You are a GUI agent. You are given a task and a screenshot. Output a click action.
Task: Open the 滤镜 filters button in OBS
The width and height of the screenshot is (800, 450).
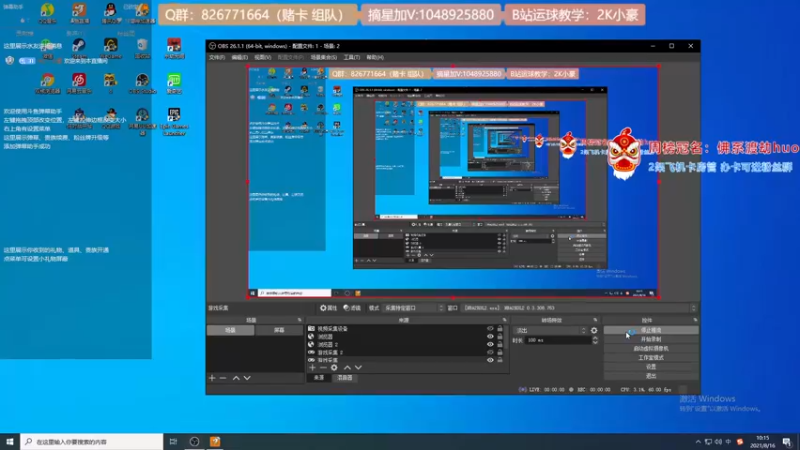[352, 308]
